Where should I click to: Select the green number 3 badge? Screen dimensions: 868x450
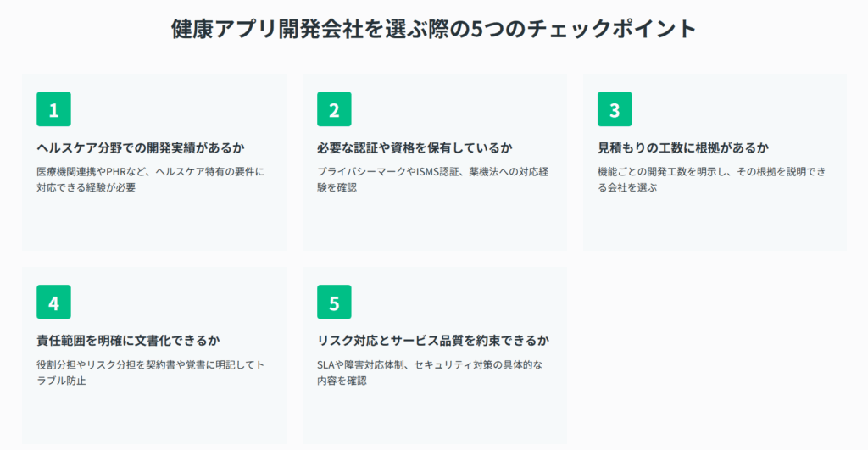(x=615, y=109)
